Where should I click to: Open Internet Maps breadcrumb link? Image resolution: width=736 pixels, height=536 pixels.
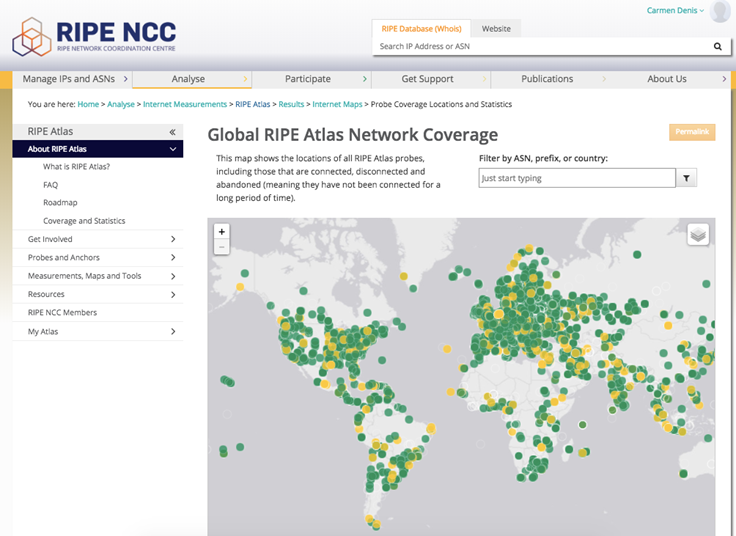click(x=337, y=104)
